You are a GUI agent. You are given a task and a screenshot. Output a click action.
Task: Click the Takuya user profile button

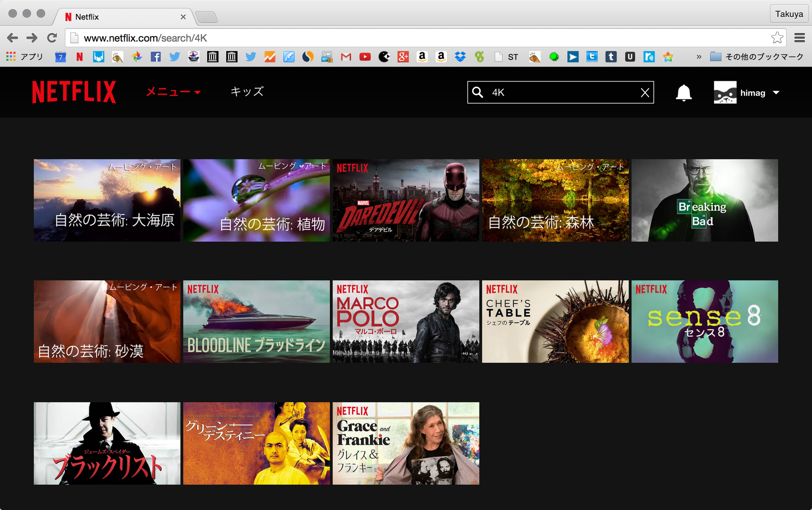point(789,14)
